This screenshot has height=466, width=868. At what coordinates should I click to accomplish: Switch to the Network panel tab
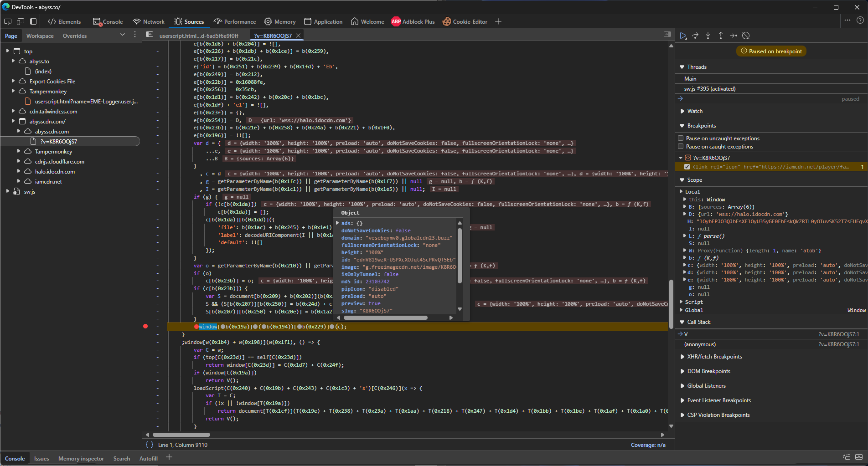pyautogui.click(x=149, y=21)
